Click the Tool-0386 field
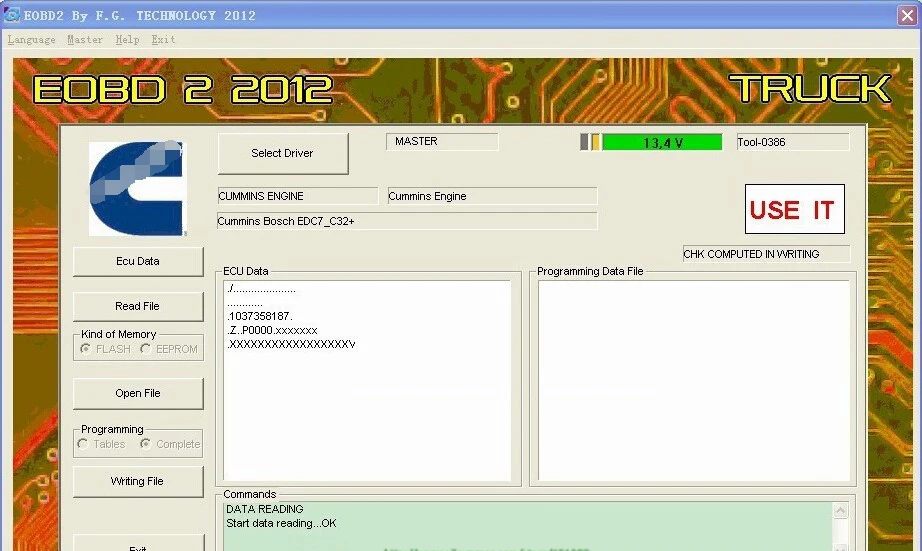Viewport: 922px width, 551px height. pyautogui.click(x=793, y=142)
